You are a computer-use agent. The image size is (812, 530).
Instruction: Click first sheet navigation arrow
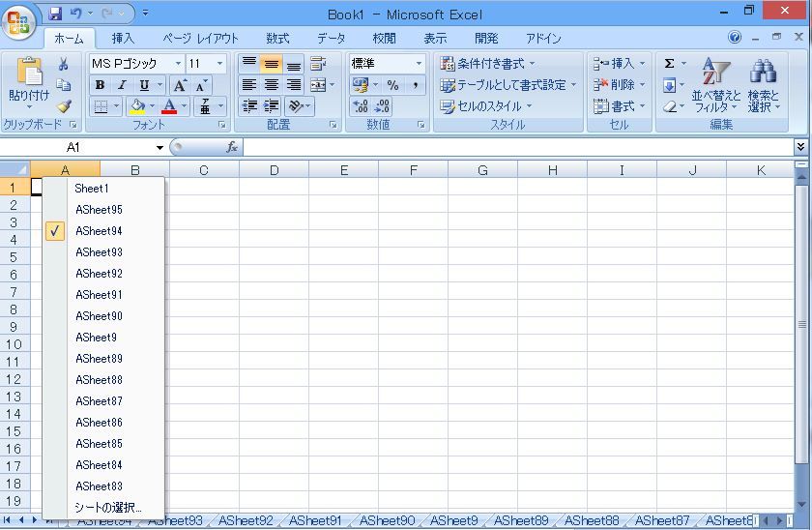[x=7, y=520]
